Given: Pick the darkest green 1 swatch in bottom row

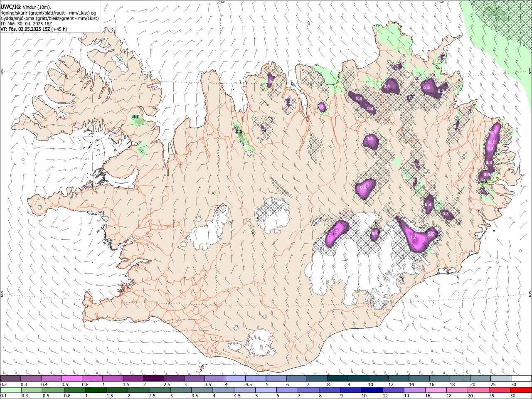Looking at the screenshot, I should [x=96, y=390].
